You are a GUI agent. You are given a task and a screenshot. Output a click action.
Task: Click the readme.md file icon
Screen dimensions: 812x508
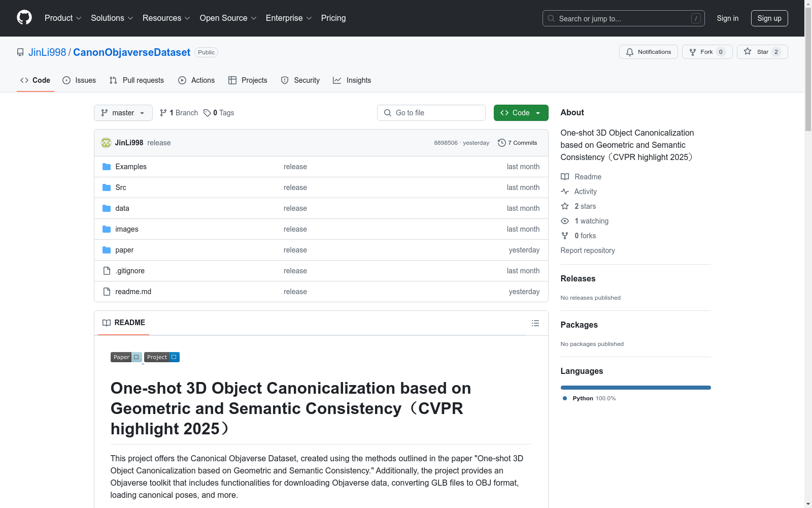[107, 292]
